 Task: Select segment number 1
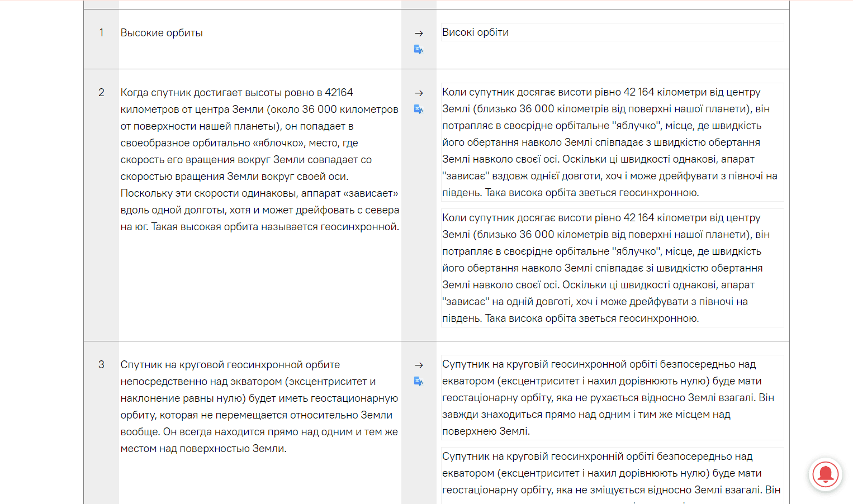pos(101,33)
